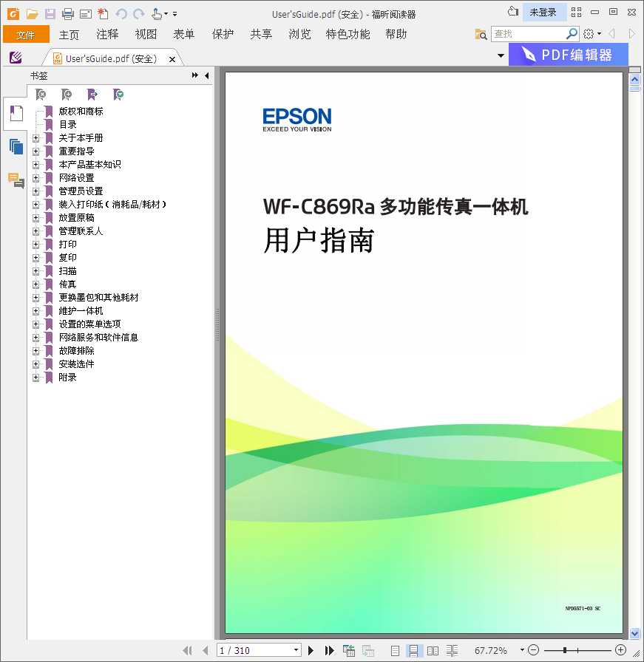Open the 传真 bookmark

[67, 284]
